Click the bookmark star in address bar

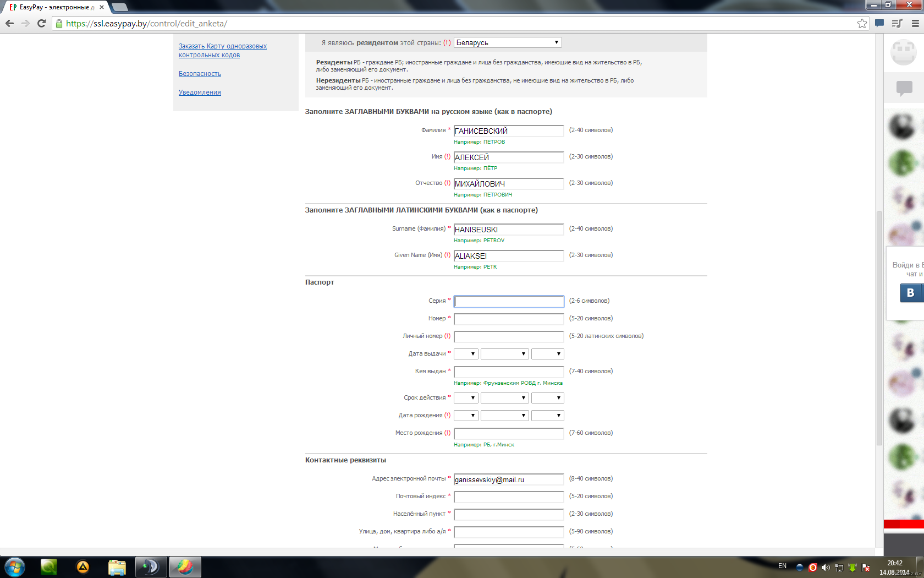click(862, 24)
